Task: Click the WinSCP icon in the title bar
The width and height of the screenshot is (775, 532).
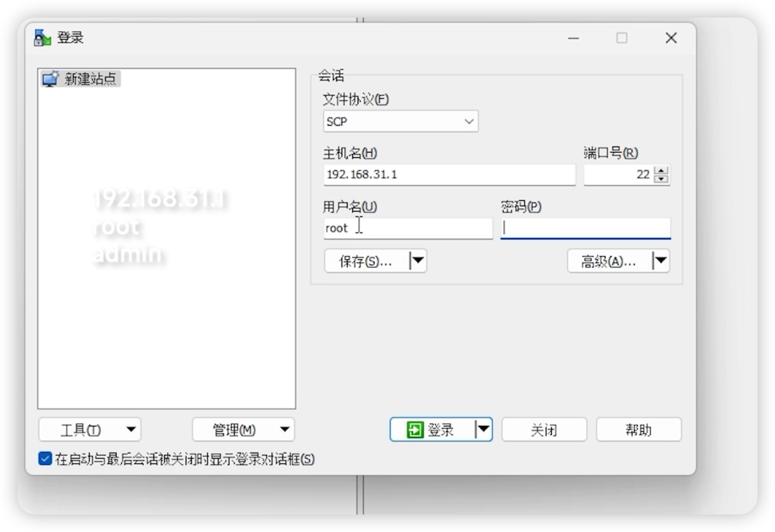Action: point(42,38)
